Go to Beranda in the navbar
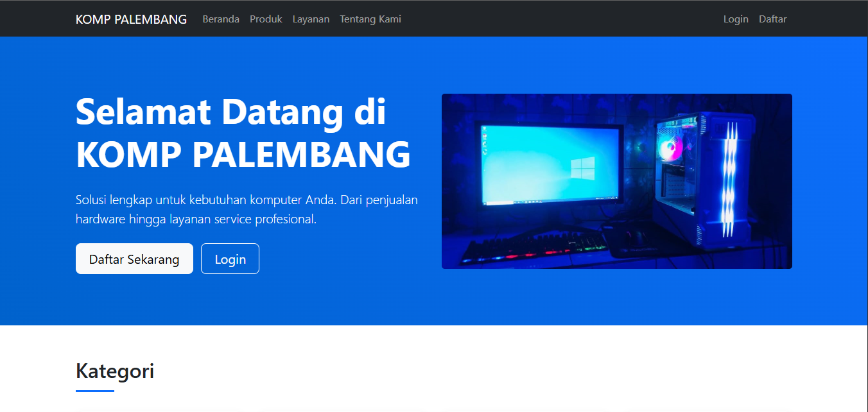This screenshot has height=412, width=868. (x=221, y=19)
